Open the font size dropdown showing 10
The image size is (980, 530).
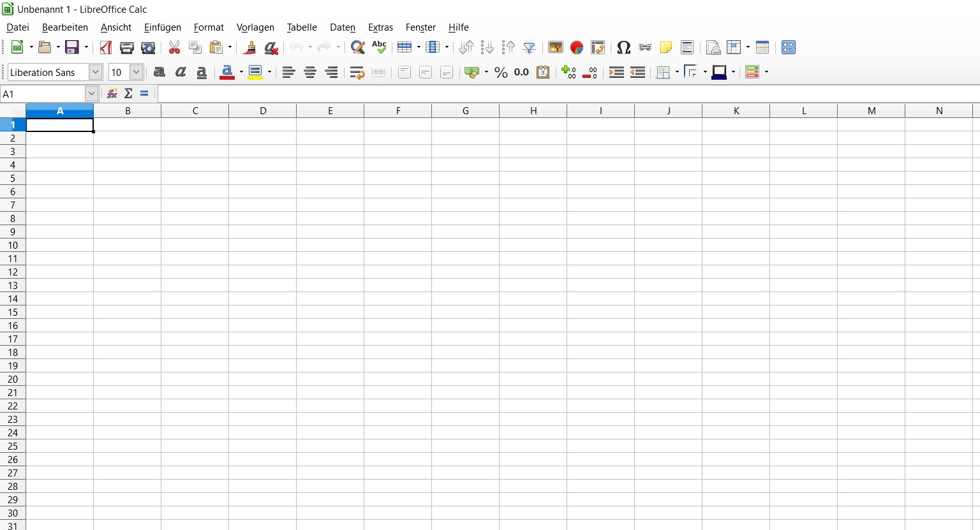tap(136, 72)
